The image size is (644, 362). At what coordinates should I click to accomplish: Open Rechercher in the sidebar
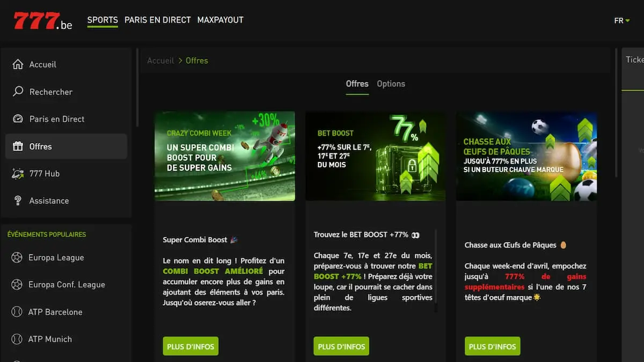[x=66, y=92]
